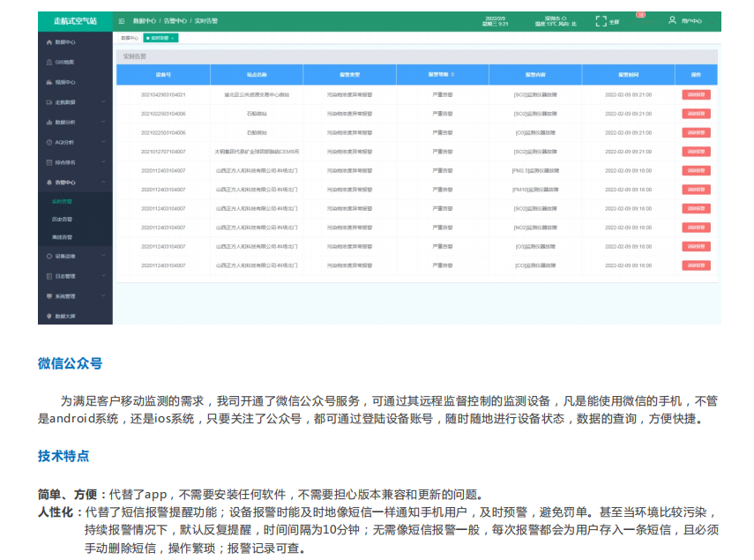Click the 告警中心 bell icon
754x560 pixels.
[49, 183]
